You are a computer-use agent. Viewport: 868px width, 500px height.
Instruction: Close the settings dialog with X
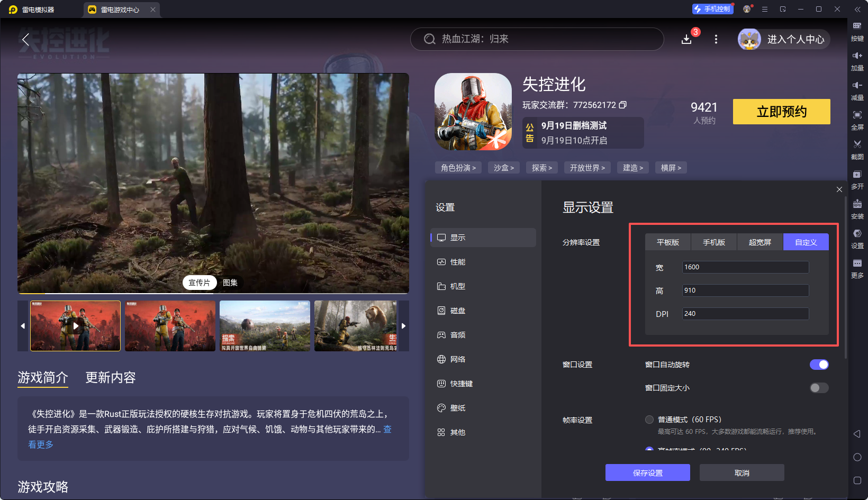click(x=839, y=189)
